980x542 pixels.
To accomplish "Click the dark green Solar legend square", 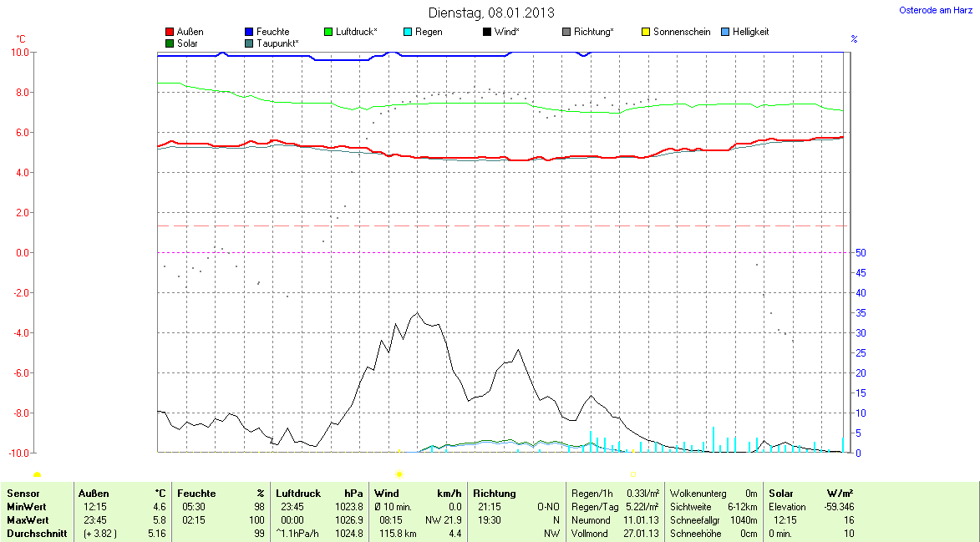I will [170, 43].
